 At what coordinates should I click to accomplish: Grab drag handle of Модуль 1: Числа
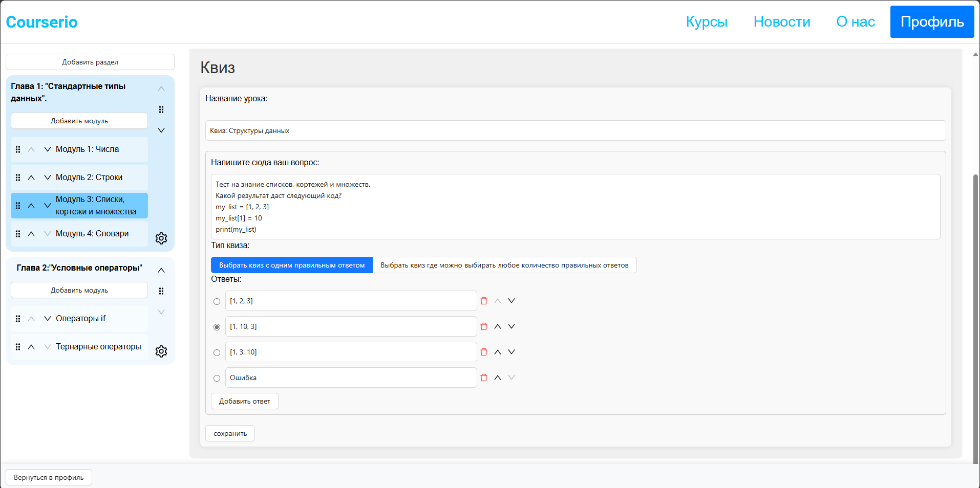click(18, 149)
